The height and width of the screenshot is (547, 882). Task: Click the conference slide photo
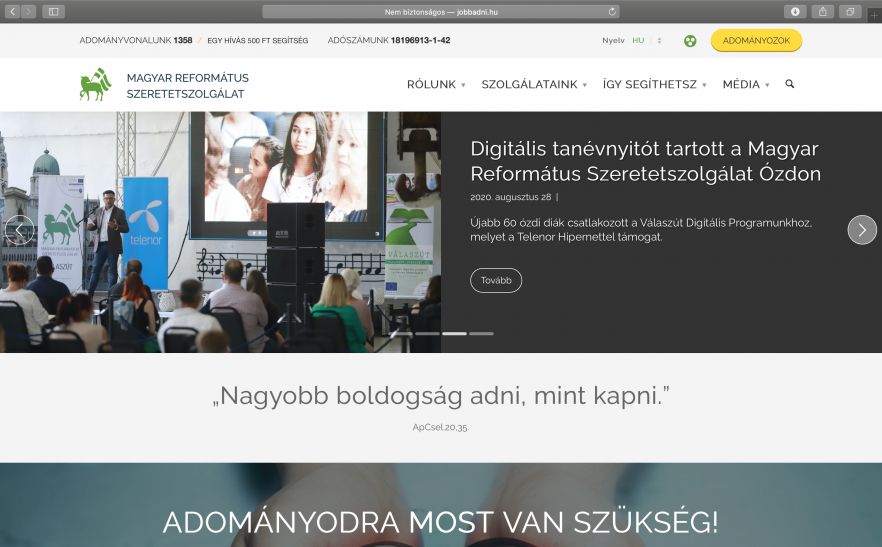[x=220, y=232]
